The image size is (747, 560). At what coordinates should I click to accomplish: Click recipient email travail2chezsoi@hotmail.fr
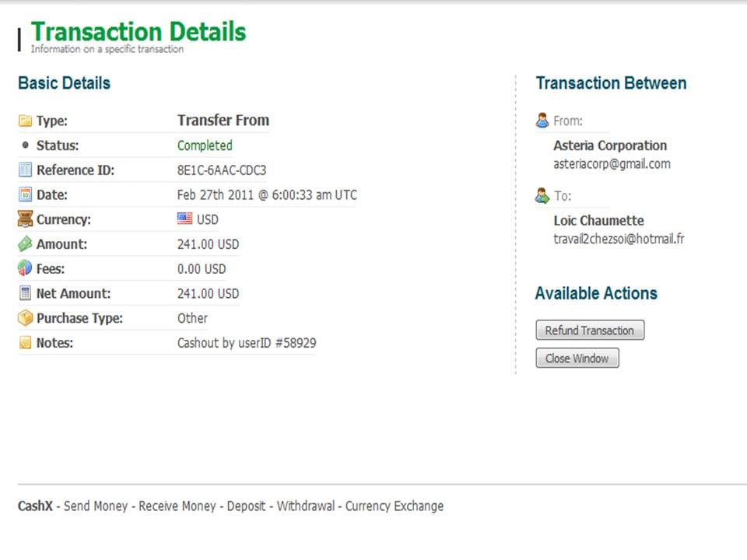[619, 239]
